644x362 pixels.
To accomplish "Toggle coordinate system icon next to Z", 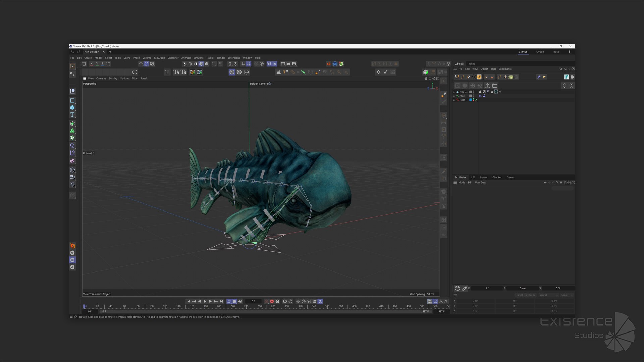I will pyautogui.click(x=108, y=64).
